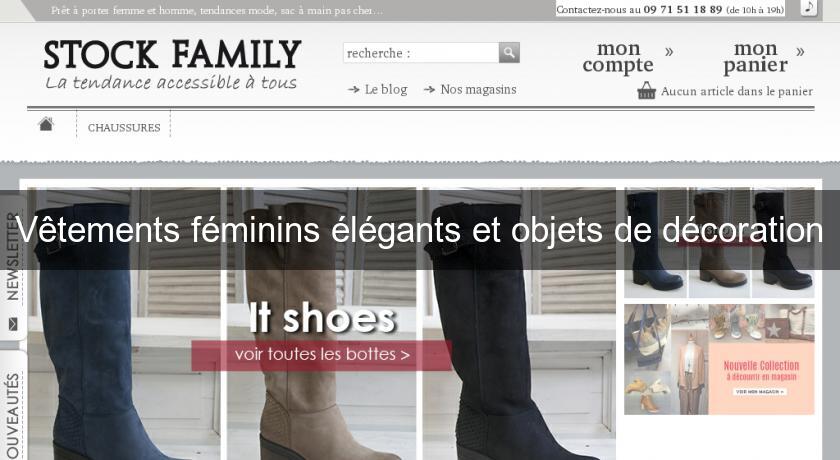Open the three ankle boots thumbnail
The width and height of the screenshot is (840, 460).
pyautogui.click(x=719, y=243)
